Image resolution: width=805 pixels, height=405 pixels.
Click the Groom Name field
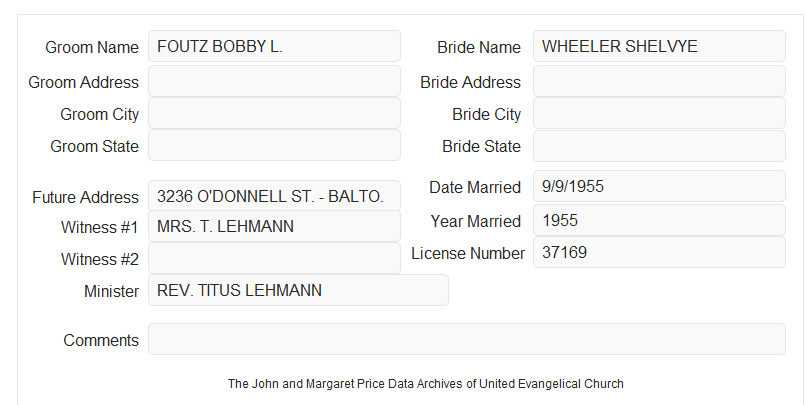click(x=274, y=46)
